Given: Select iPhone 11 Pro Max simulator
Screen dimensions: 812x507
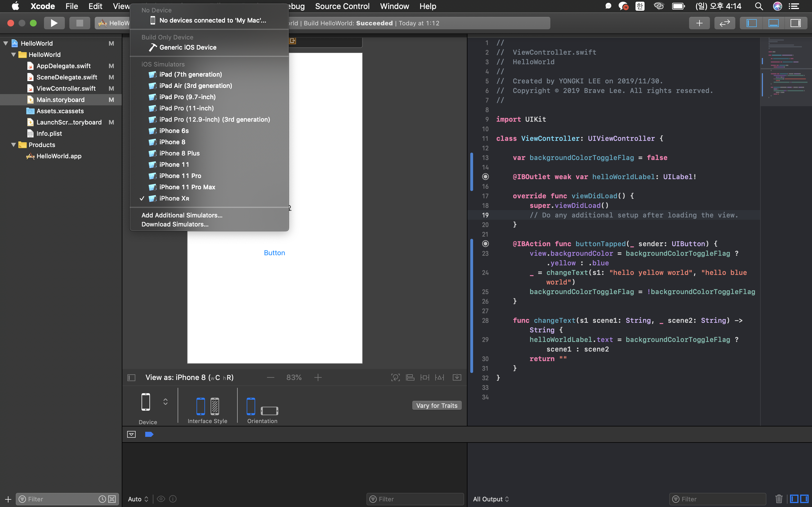Looking at the screenshot, I should coord(187,187).
